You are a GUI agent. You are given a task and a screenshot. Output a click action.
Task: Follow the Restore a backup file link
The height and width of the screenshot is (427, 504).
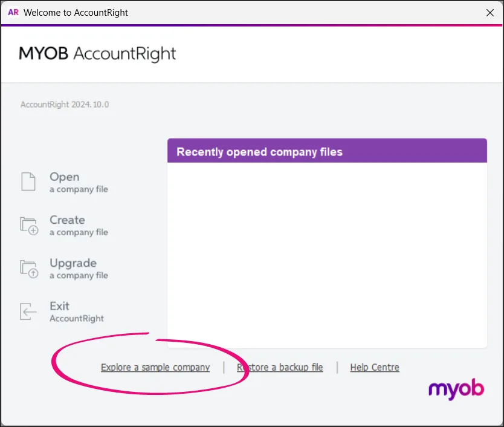[280, 367]
